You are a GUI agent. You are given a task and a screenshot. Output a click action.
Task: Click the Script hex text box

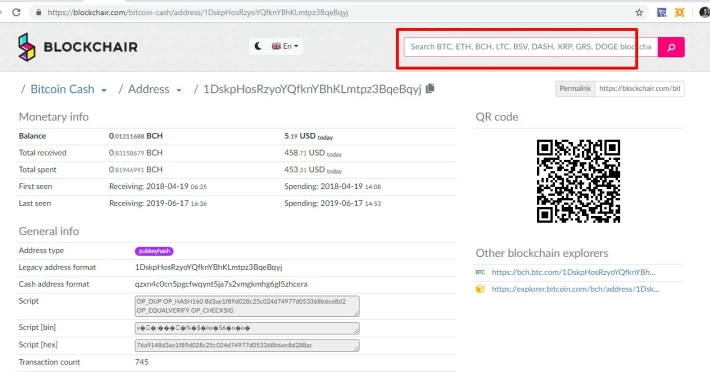(x=247, y=345)
